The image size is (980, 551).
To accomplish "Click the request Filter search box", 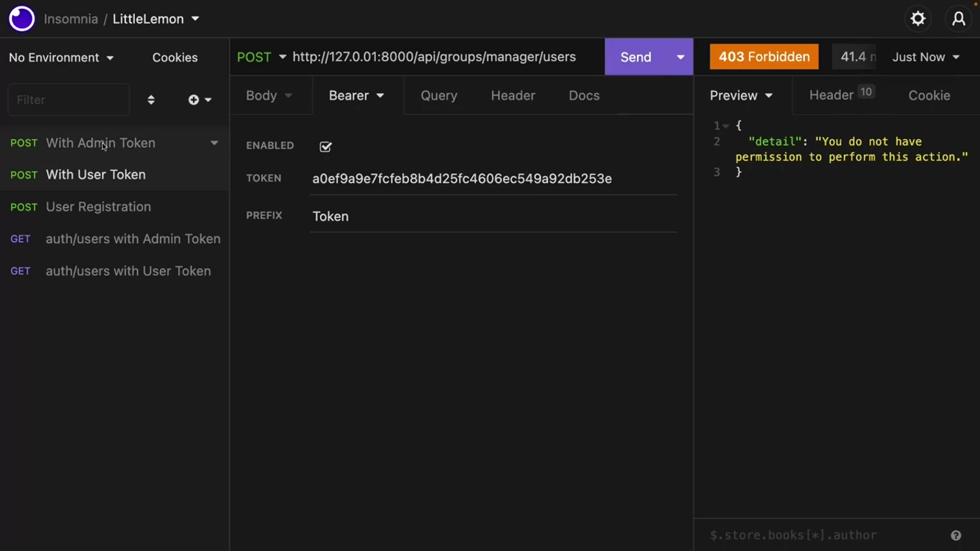I will pos(68,100).
